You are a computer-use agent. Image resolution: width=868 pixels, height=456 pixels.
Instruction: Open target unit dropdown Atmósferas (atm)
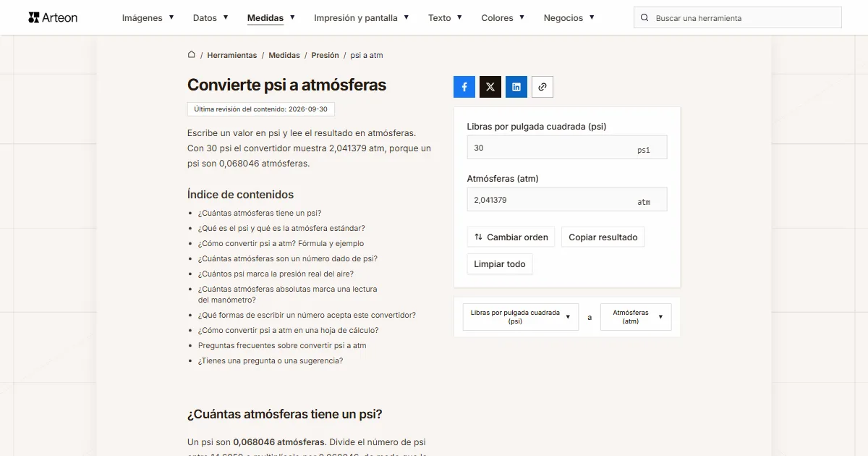(636, 317)
